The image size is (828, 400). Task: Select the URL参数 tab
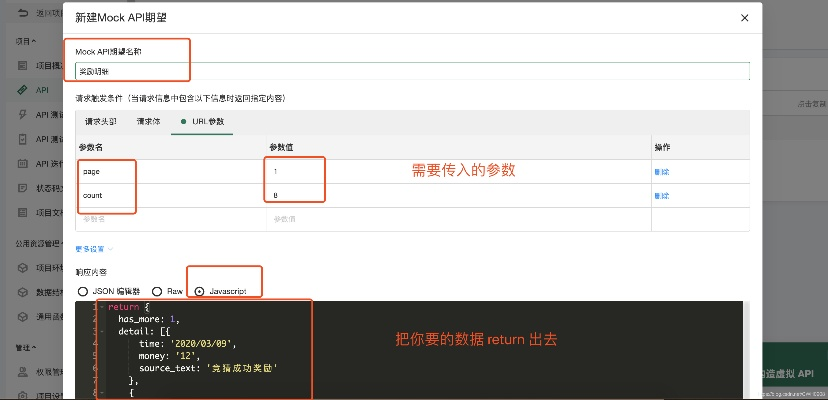coord(202,122)
